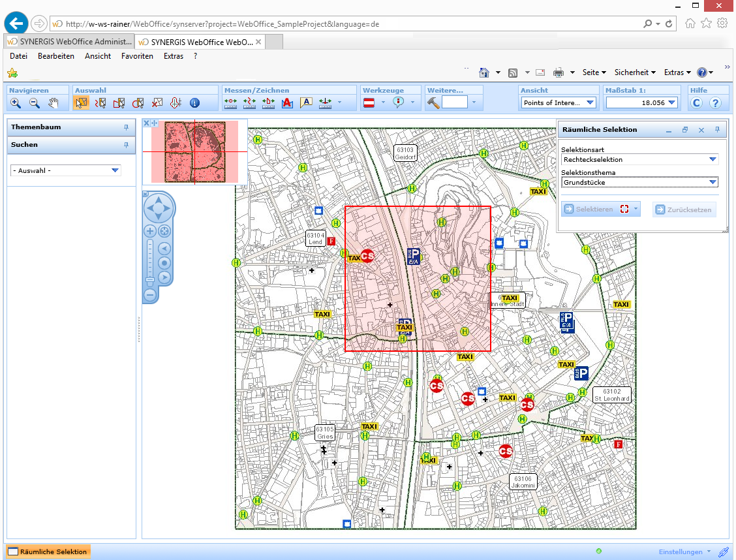Choose the clear selection tool with red X
This screenshot has height=560, width=736.
tap(157, 103)
